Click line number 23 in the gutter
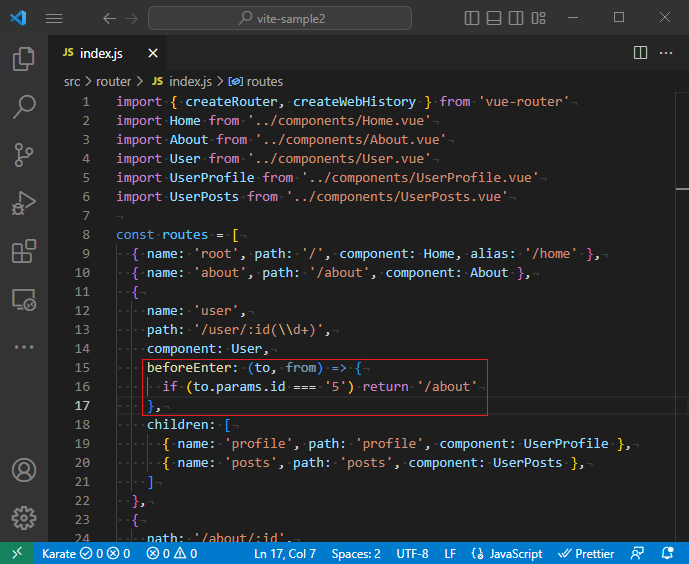 click(82, 520)
